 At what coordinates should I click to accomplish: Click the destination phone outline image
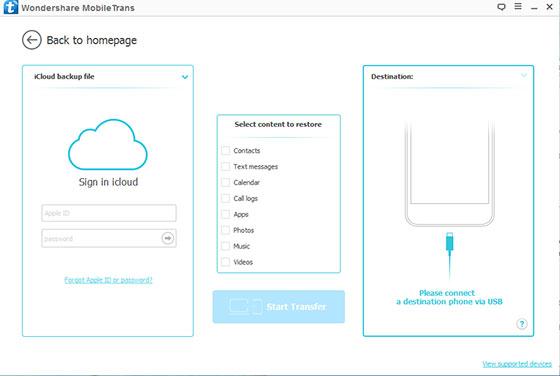pos(450,174)
